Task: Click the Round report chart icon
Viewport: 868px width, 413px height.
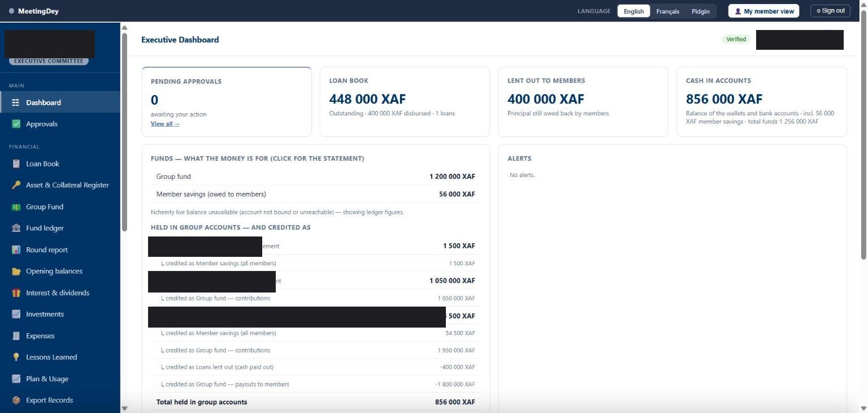Action: (16, 249)
